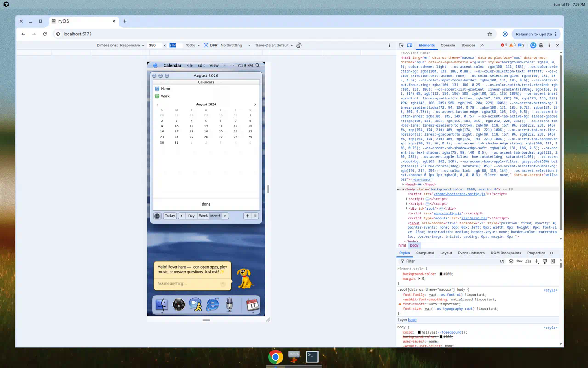Toggle the Home calendar checkbox
The image size is (588, 368).
(158, 89)
